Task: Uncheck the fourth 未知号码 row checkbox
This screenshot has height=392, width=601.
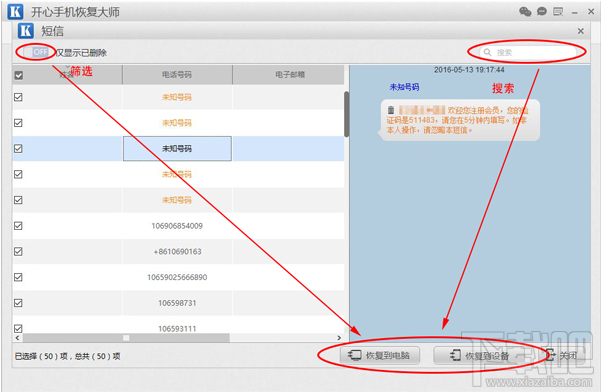Action: coord(18,174)
